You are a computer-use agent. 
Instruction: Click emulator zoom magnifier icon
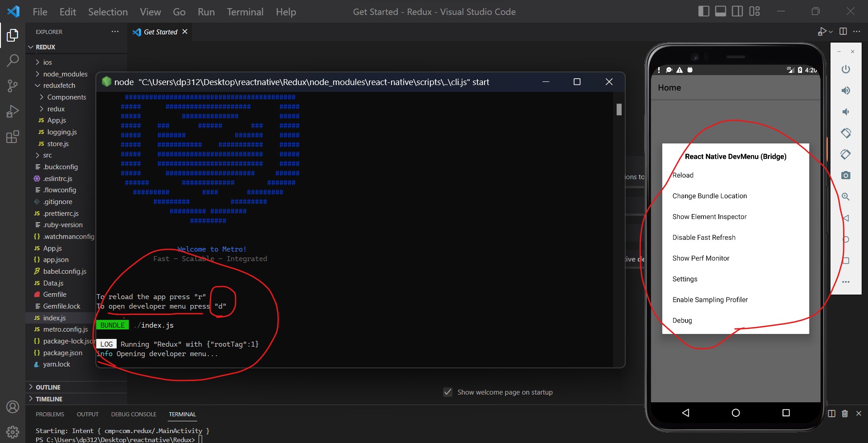pos(846,197)
